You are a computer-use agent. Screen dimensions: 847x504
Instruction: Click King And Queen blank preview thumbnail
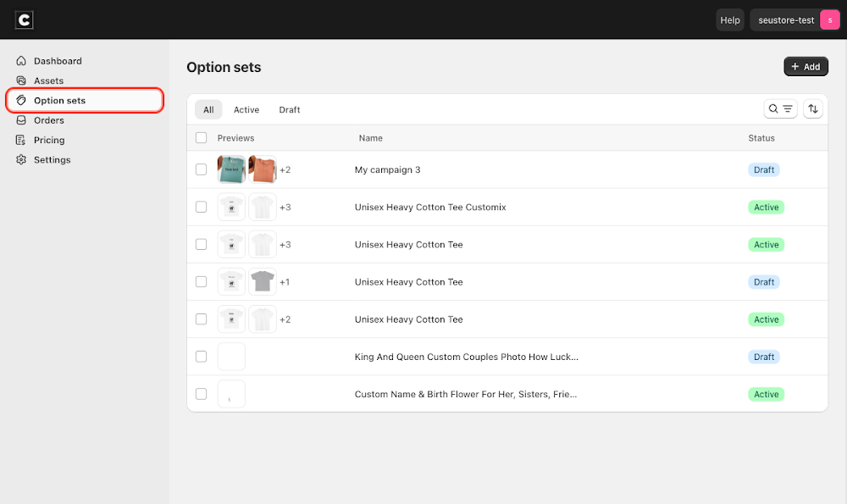click(x=231, y=357)
